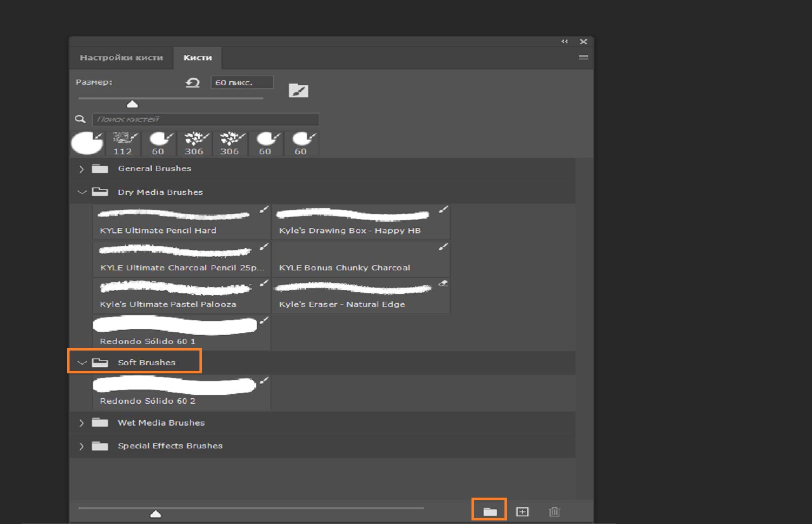Screen dimensions: 812x524
Task: Select the General Brushes folder name
Action: tap(155, 168)
